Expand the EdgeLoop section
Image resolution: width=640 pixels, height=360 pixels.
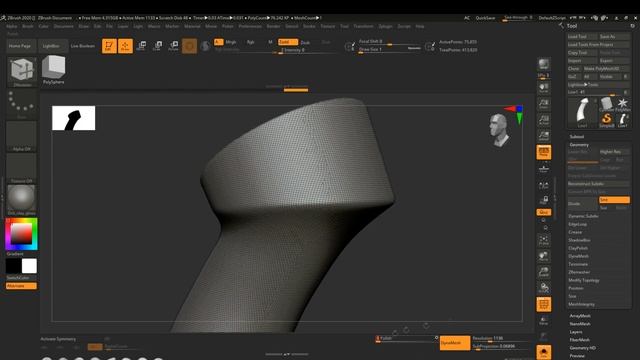pos(578,224)
